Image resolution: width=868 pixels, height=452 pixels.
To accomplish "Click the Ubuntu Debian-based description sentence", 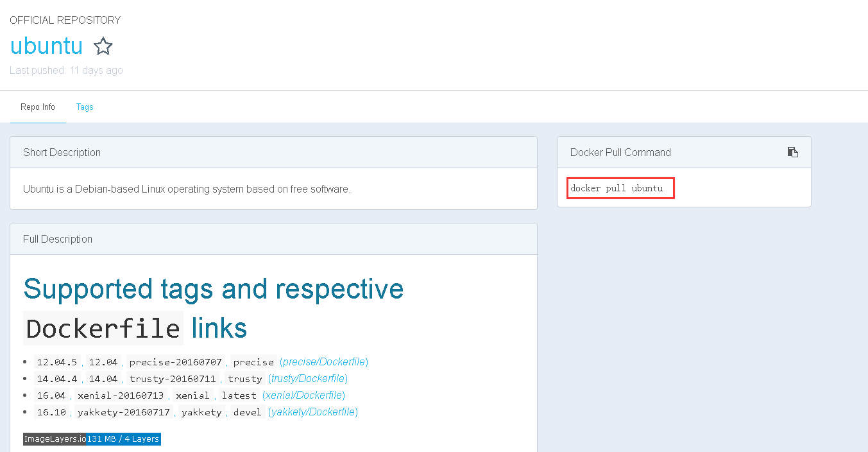I will click(x=187, y=189).
